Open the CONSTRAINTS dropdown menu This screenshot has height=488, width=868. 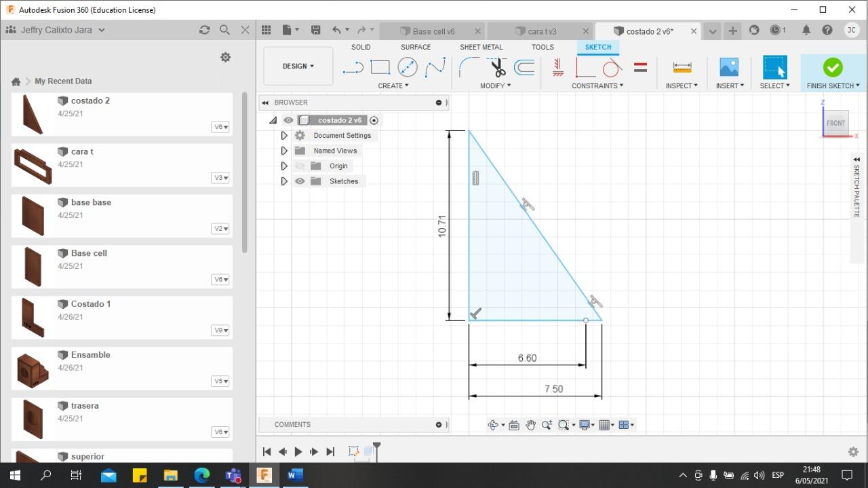(x=597, y=86)
